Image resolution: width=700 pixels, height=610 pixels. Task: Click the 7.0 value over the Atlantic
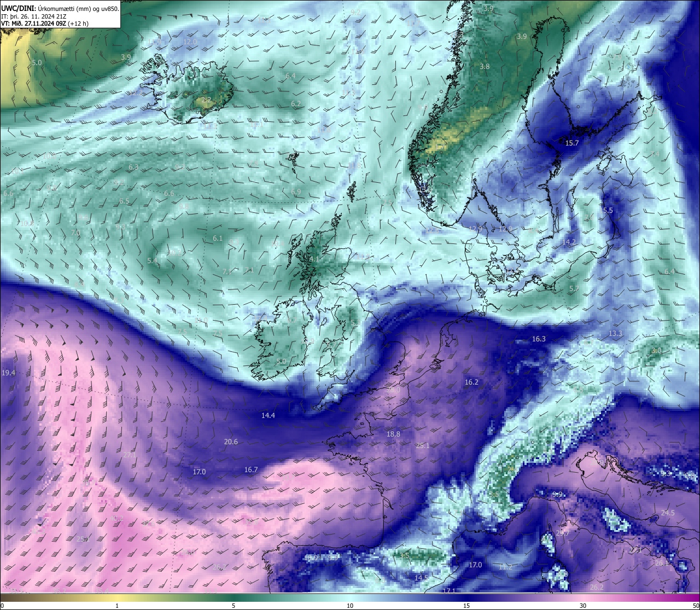75,233
